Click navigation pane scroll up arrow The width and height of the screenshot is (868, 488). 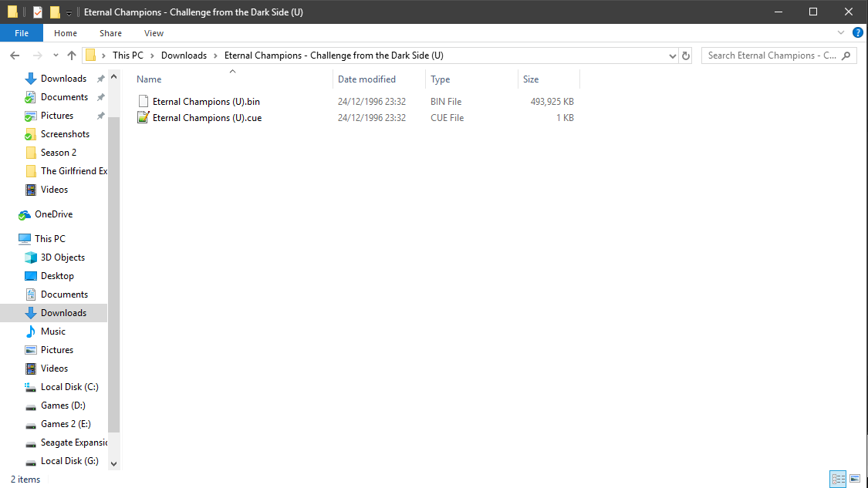tap(114, 77)
